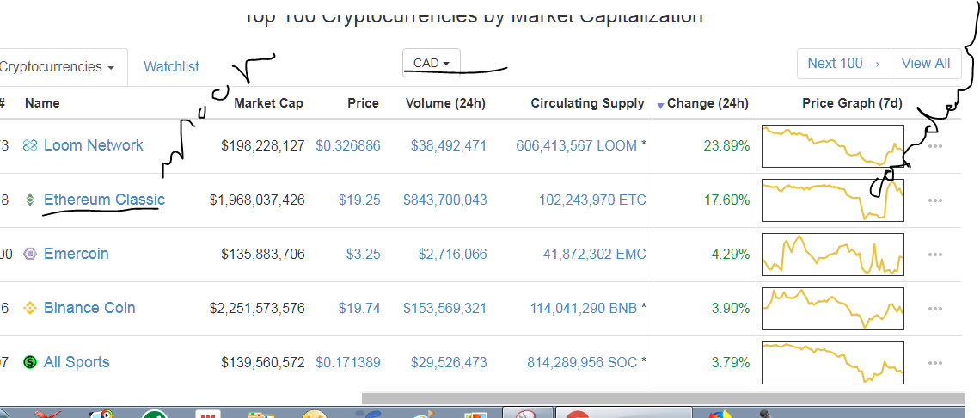Viewport: 980px width, 418px height.
Task: Sort by Circulating Supply header
Action: click(x=587, y=103)
